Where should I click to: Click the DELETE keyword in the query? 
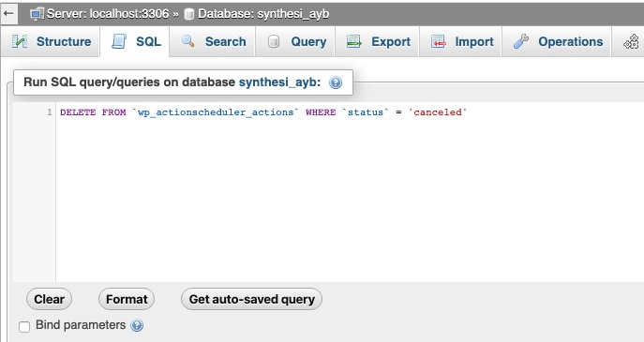(78, 112)
